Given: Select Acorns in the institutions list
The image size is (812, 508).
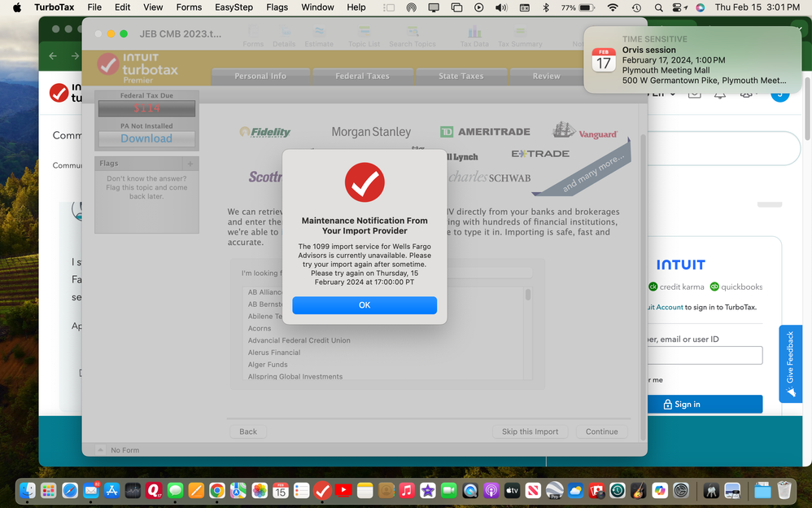Looking at the screenshot, I should coord(260,328).
